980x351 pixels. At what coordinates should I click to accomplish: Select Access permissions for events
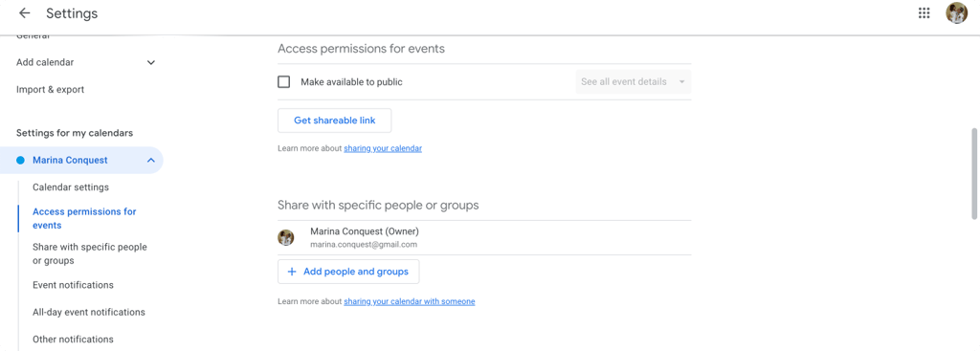pos(84,219)
